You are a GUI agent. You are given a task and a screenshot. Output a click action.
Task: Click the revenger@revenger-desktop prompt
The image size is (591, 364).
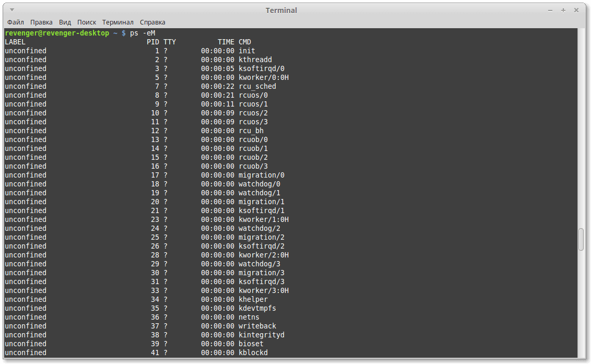57,33
